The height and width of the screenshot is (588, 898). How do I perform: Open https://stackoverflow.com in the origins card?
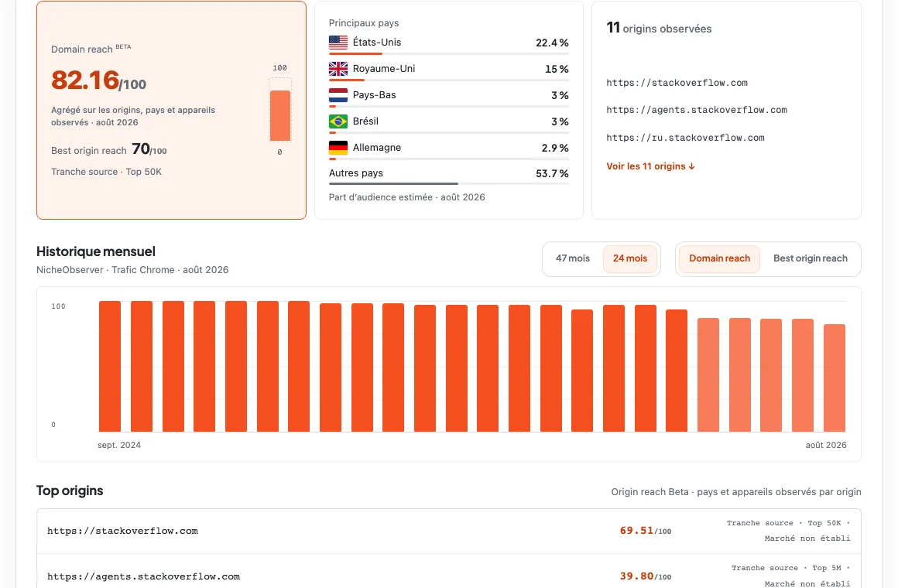(x=677, y=83)
